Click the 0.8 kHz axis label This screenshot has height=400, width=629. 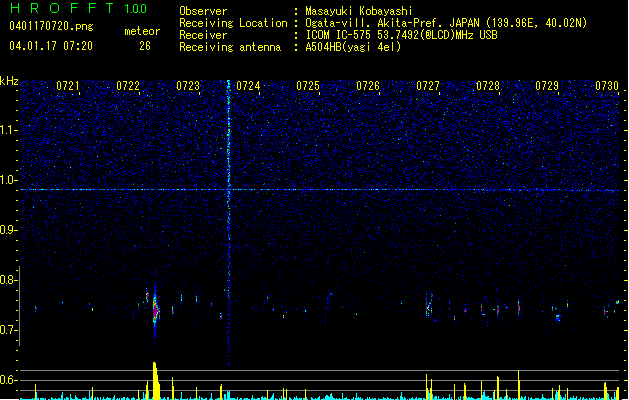[x=8, y=280]
